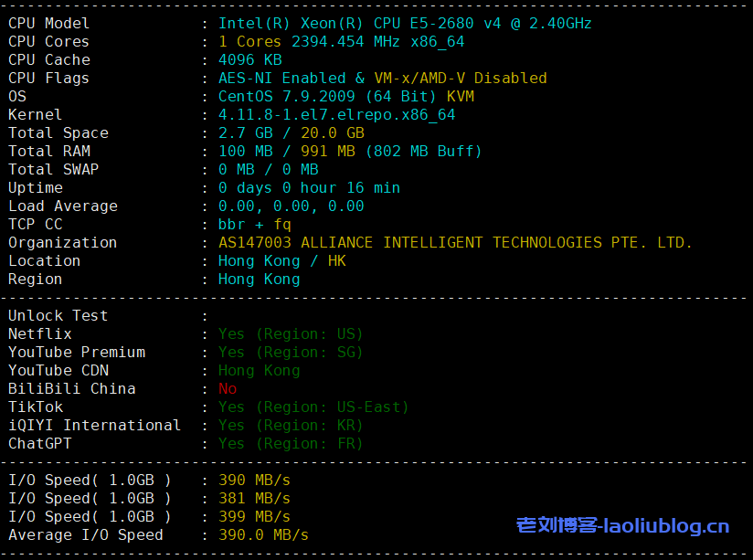Click the TikTok US-East region result
753x560 pixels.
[x=313, y=407]
